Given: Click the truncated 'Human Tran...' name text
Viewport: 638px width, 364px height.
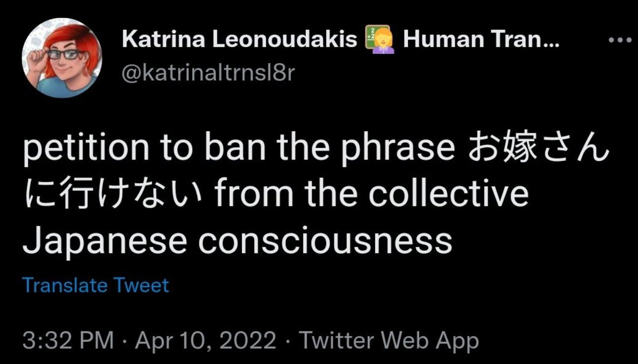Looking at the screenshot, I should click(480, 40).
